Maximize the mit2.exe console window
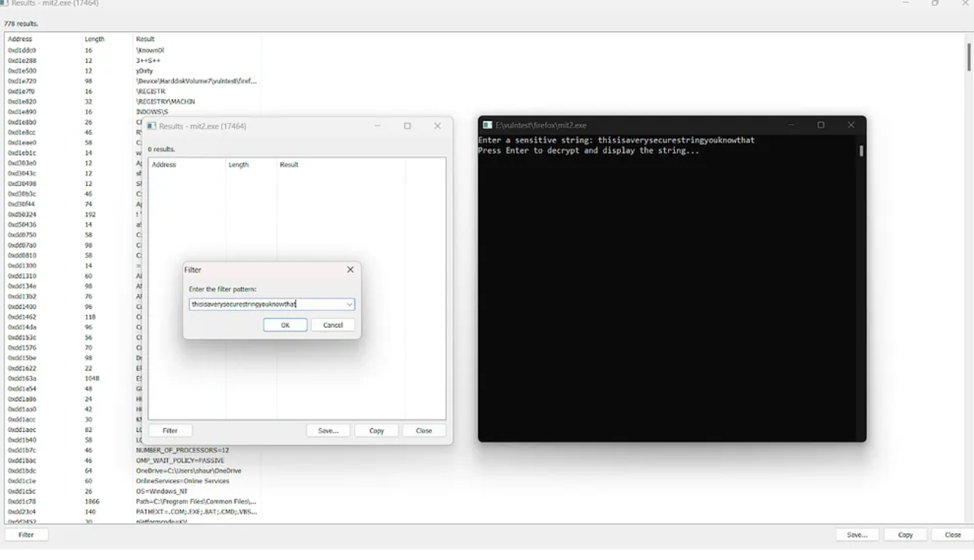974x560 pixels. click(821, 125)
